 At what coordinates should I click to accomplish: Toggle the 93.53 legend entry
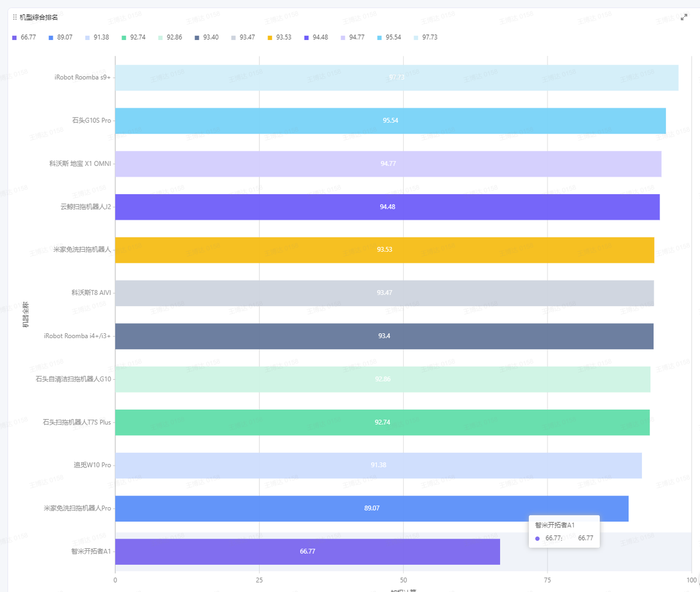pos(279,37)
